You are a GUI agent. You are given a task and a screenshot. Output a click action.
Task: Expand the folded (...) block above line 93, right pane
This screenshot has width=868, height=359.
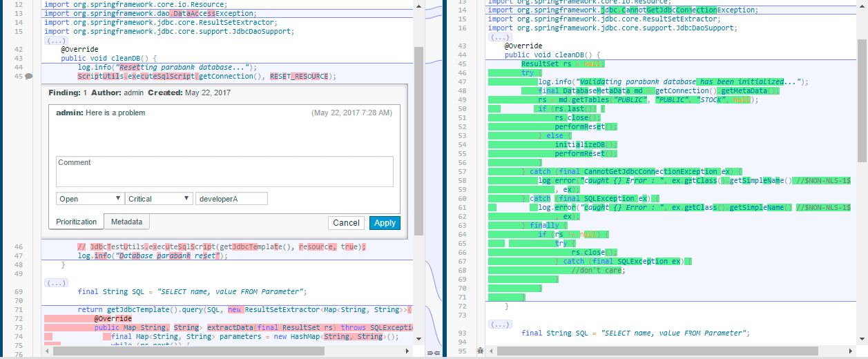click(501, 324)
